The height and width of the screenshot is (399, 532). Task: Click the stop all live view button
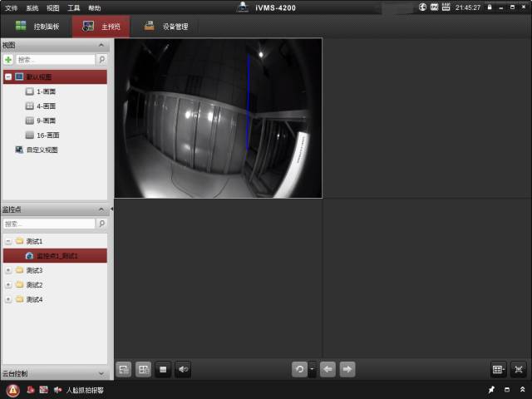(x=163, y=369)
